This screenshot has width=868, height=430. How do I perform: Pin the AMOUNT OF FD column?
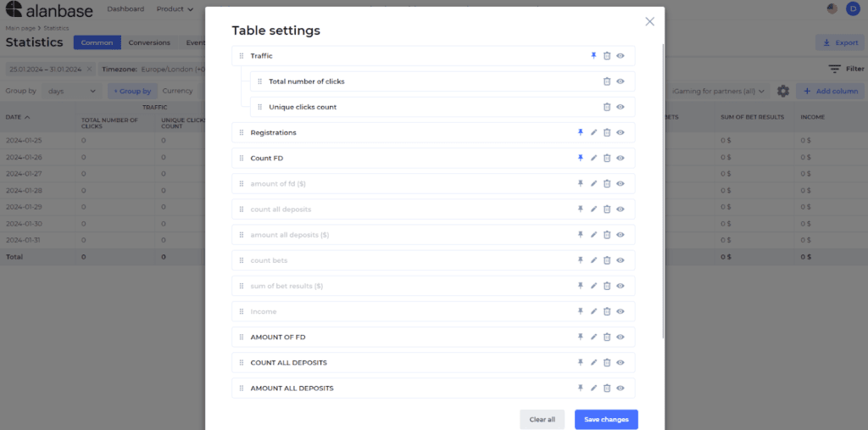pos(580,337)
